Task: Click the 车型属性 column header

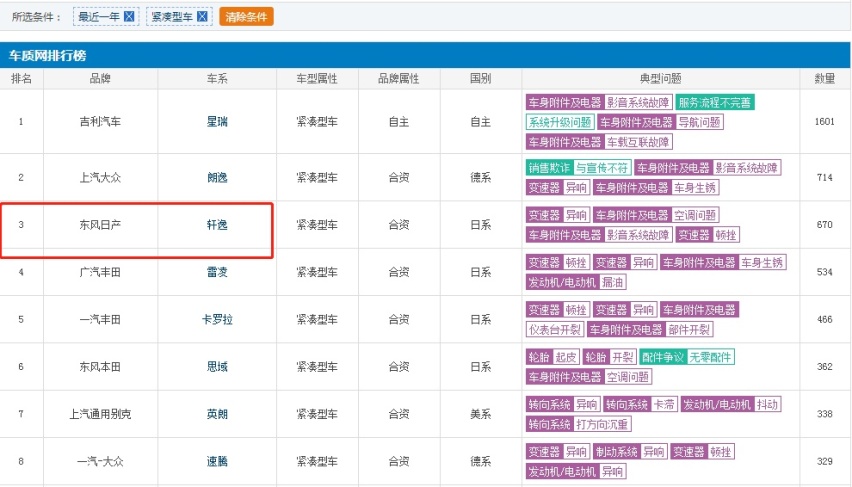Action: (x=317, y=79)
